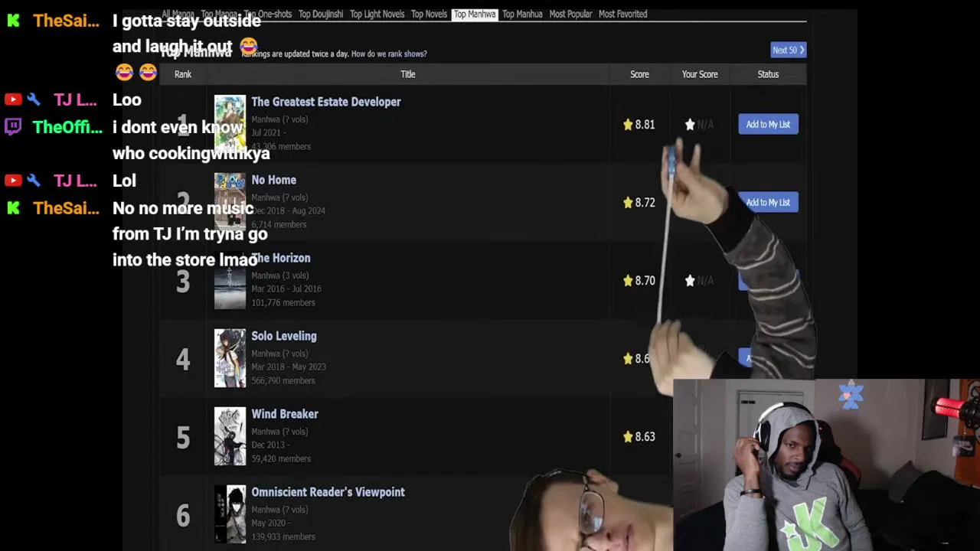
Task: Click the yellow star beside score 8.72
Action: pyautogui.click(x=628, y=202)
